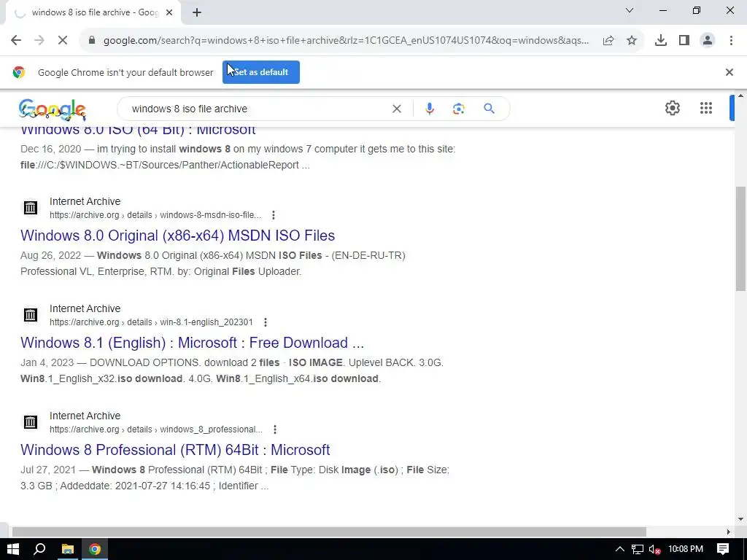
Task: Open Google quick settings gear
Action: coord(672,108)
